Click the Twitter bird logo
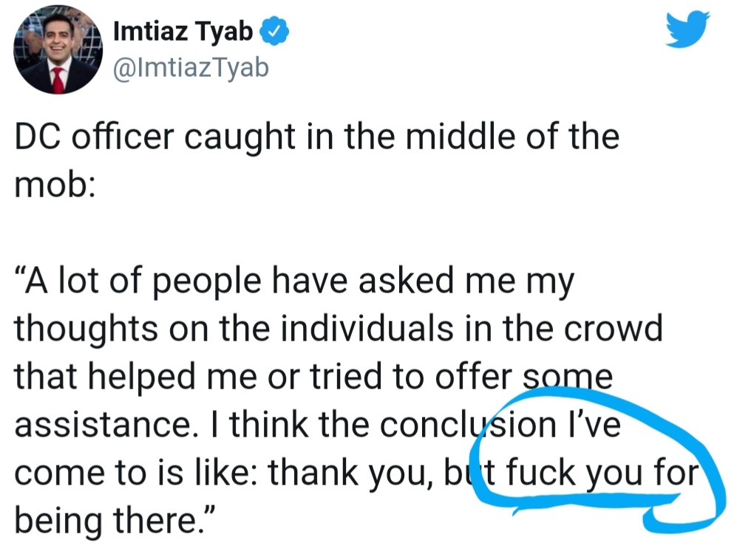The image size is (737, 560). pyautogui.click(x=687, y=29)
